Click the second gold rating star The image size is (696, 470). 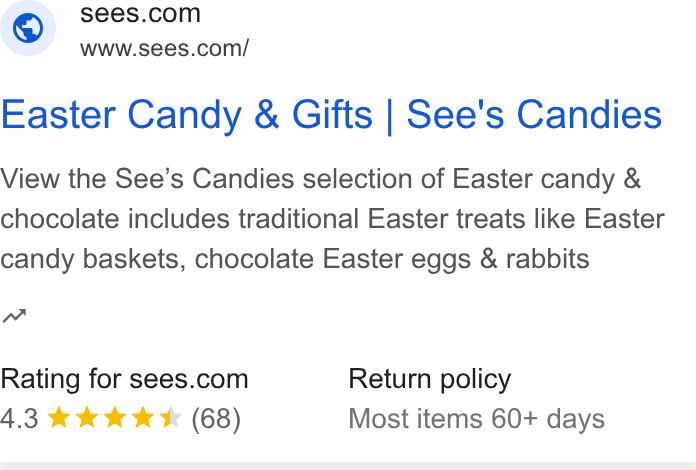pos(87,418)
